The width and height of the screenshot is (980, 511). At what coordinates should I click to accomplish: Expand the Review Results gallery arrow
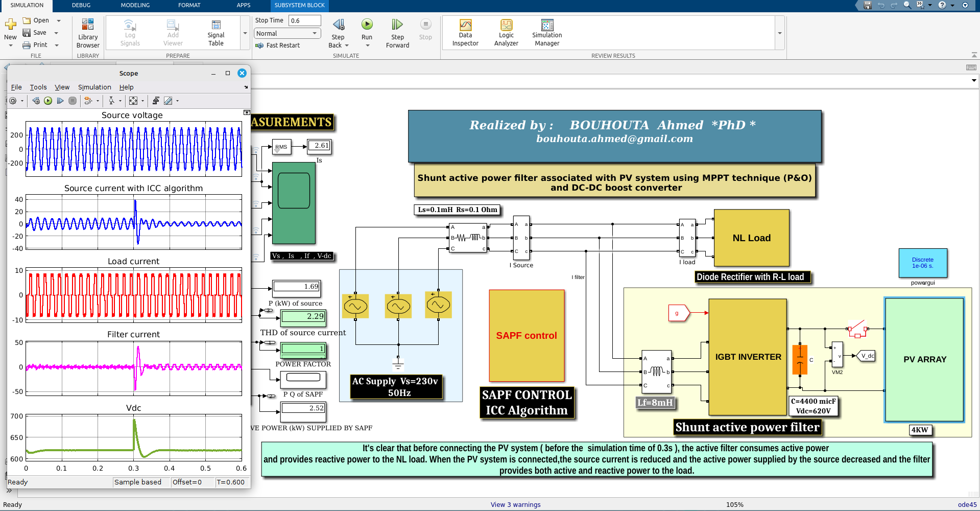pyautogui.click(x=780, y=33)
